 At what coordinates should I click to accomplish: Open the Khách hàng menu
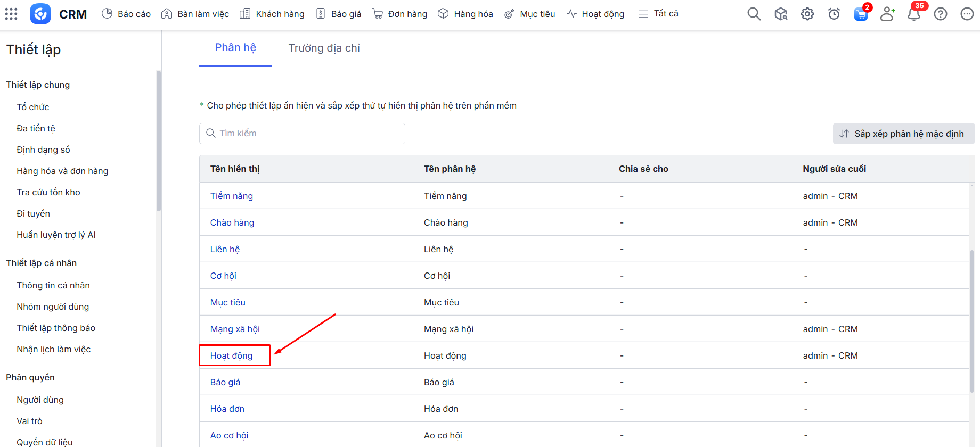point(272,14)
